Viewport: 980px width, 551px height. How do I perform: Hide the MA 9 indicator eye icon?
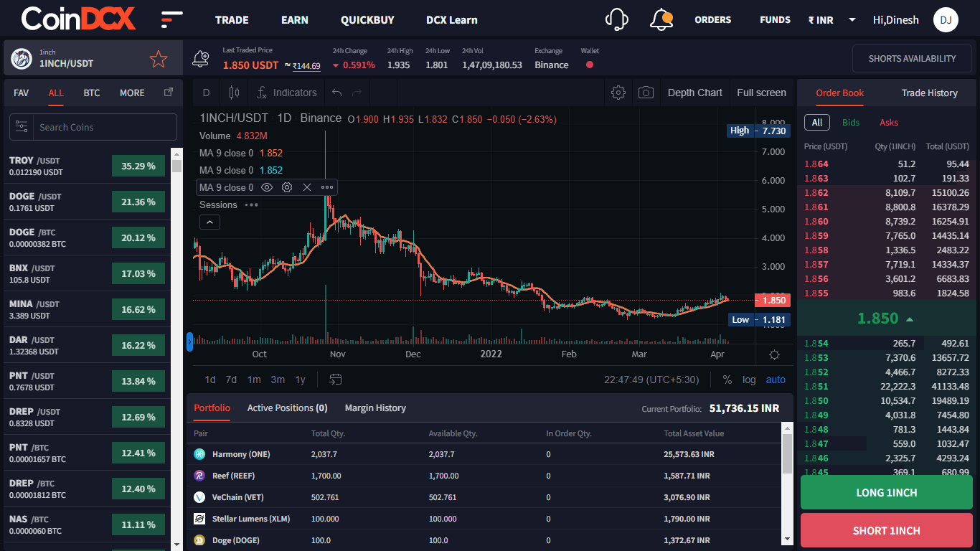click(267, 187)
